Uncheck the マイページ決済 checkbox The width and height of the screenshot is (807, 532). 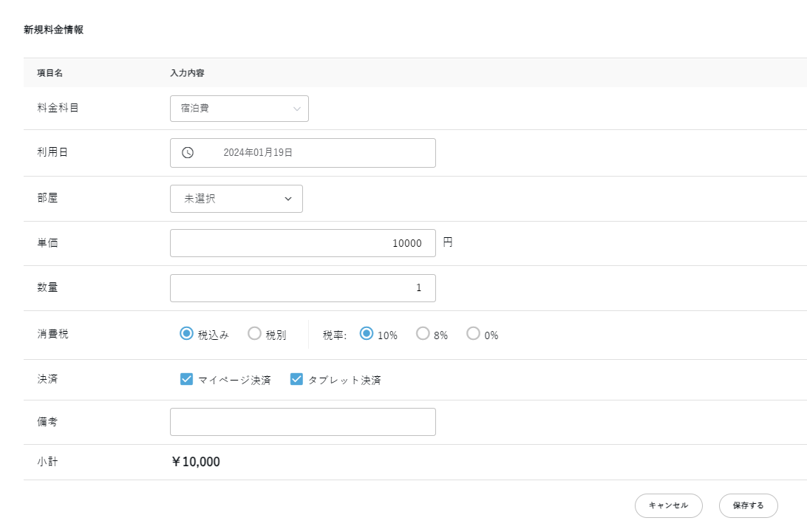pyautogui.click(x=186, y=380)
